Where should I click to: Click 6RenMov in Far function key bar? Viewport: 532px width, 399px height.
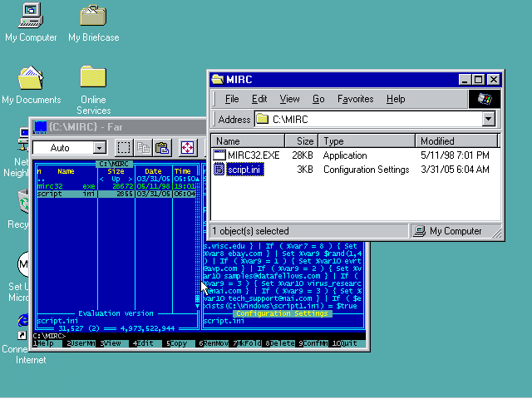pos(214,343)
